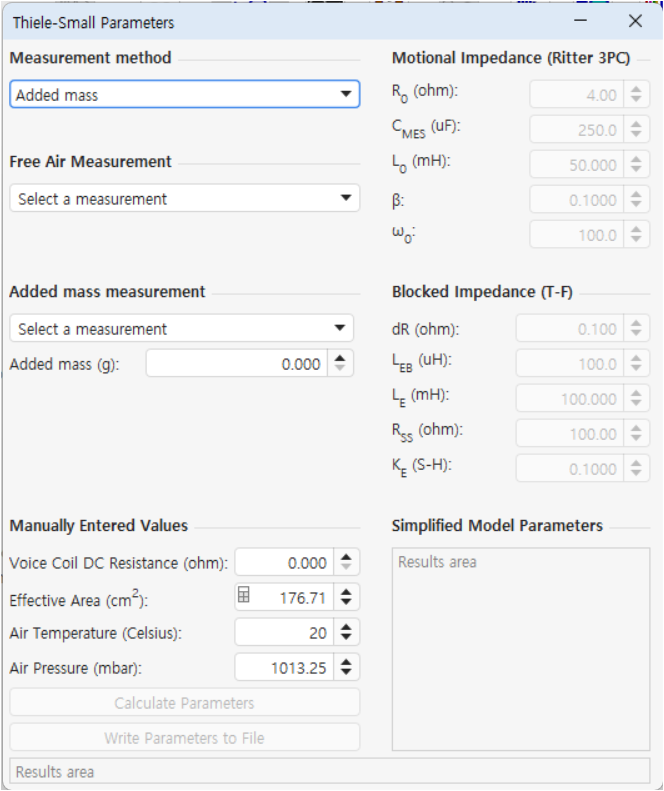Increment Voice Coil DC Resistance spinner
The height and width of the screenshot is (791, 664).
[x=346, y=557]
